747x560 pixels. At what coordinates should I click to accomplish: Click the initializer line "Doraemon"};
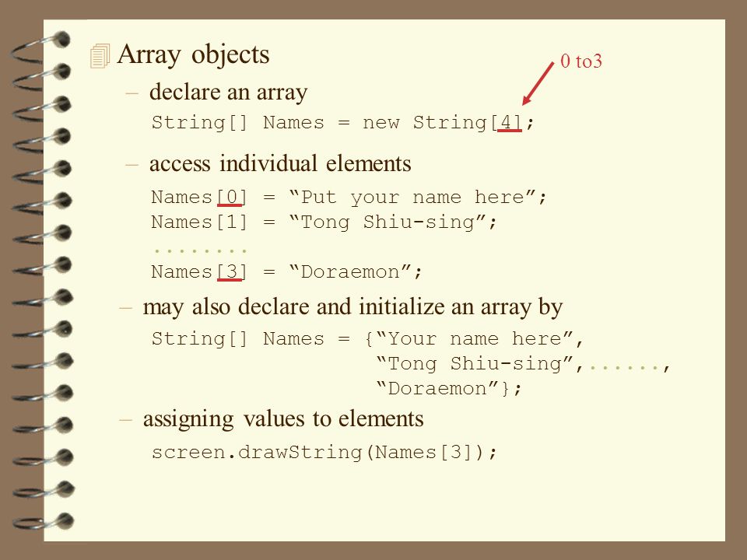[x=449, y=389]
